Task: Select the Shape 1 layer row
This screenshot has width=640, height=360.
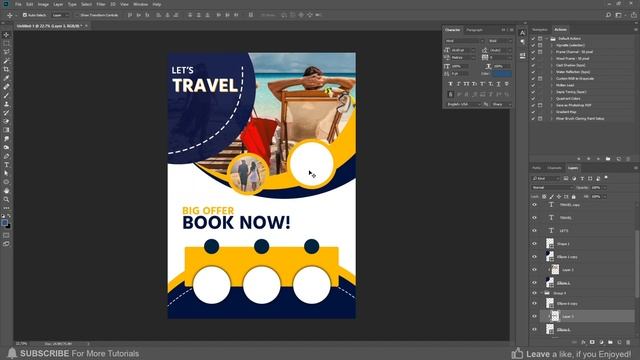Action: (587, 244)
